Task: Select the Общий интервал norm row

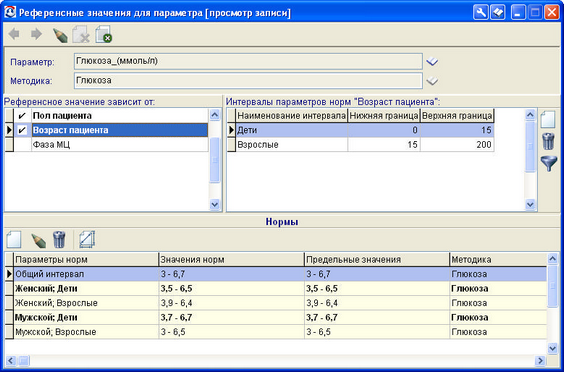Action: click(276, 274)
